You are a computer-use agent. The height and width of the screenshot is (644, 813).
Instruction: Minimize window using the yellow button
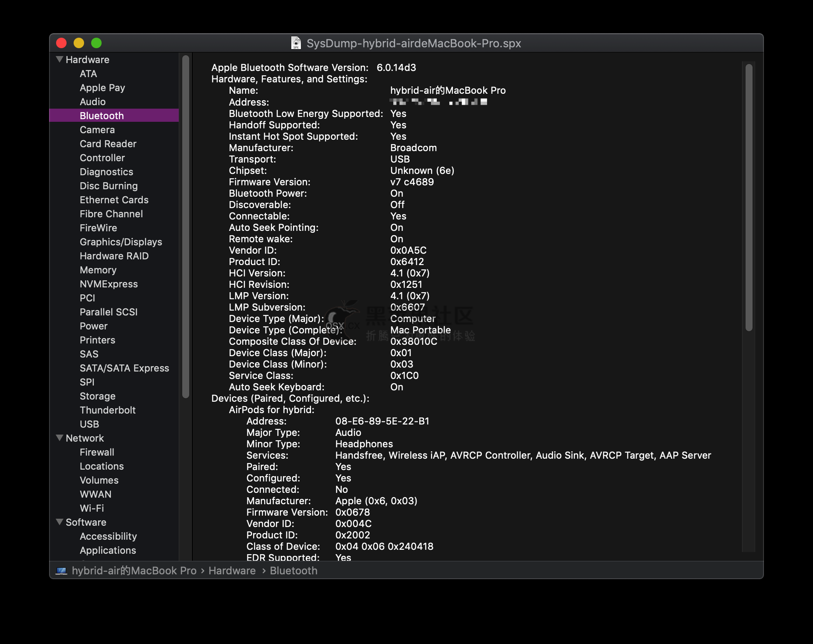click(79, 43)
